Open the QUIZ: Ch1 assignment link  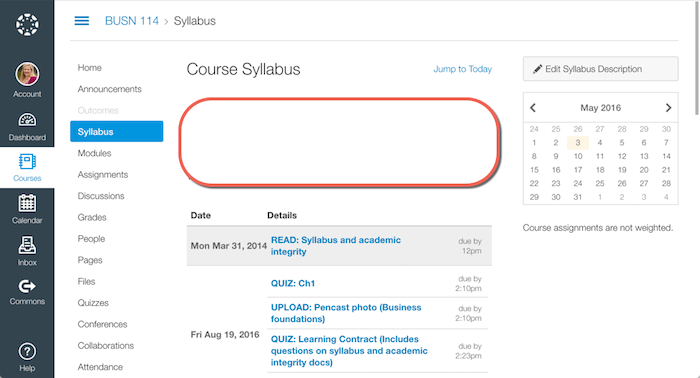293,283
